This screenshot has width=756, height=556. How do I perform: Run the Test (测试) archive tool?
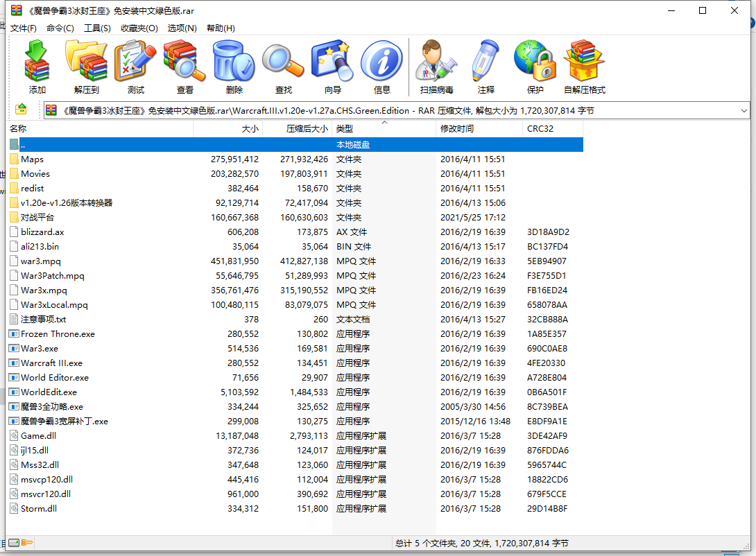pyautogui.click(x=135, y=67)
